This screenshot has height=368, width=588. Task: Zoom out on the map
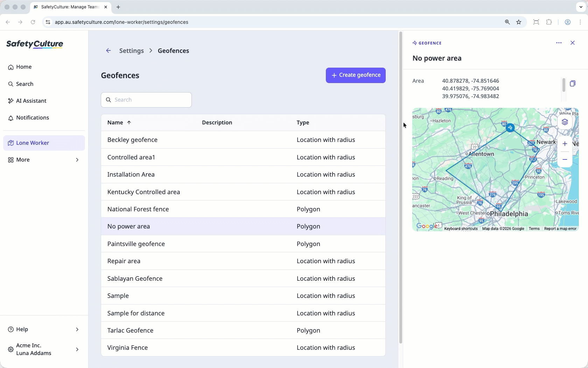[565, 159]
